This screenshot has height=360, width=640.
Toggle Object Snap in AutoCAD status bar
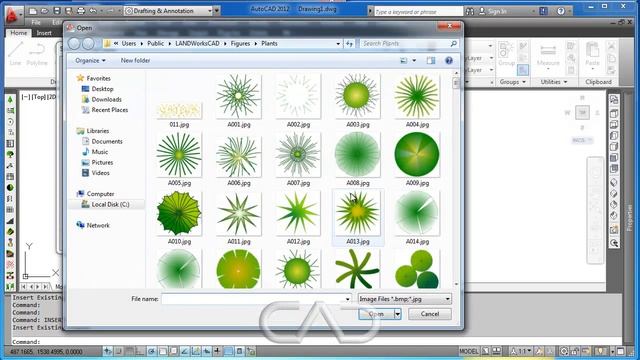pyautogui.click(x=162, y=351)
